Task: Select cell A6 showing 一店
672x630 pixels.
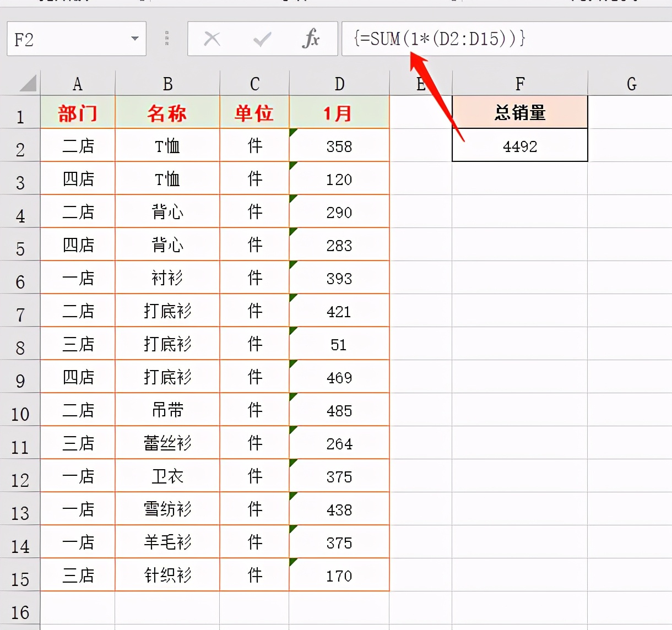Action: (77, 278)
